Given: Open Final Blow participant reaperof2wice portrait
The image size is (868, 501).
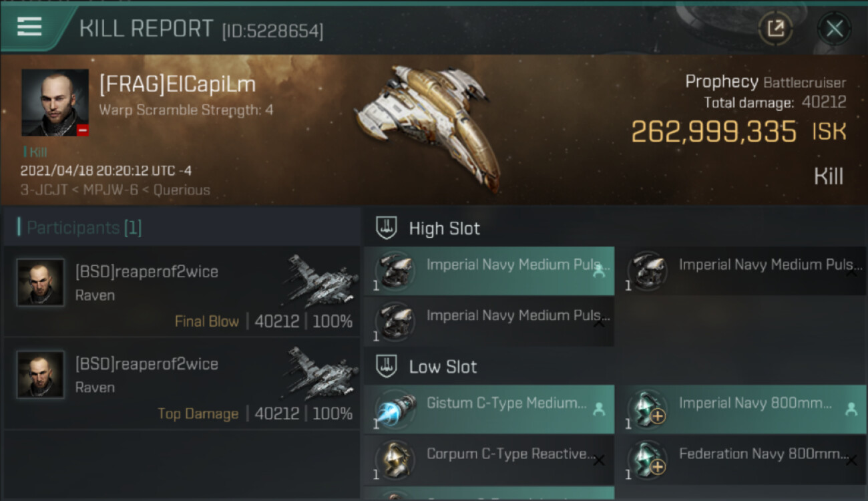Looking at the screenshot, I should coord(41,283).
